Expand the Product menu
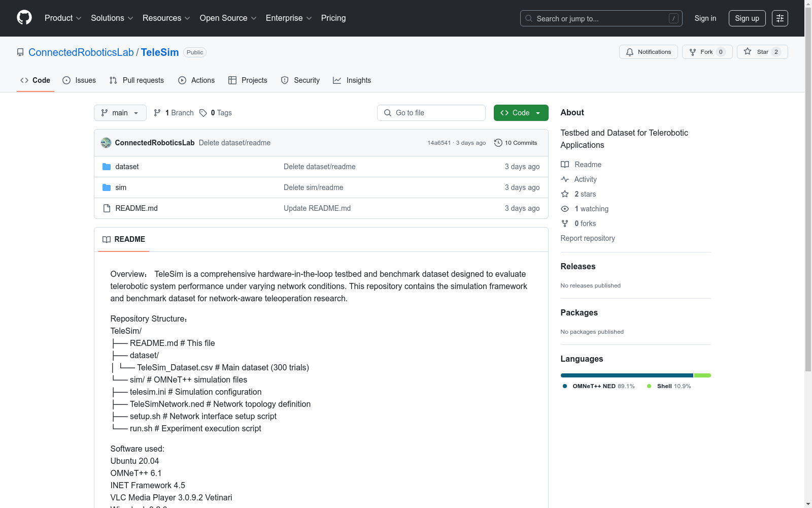 63,18
